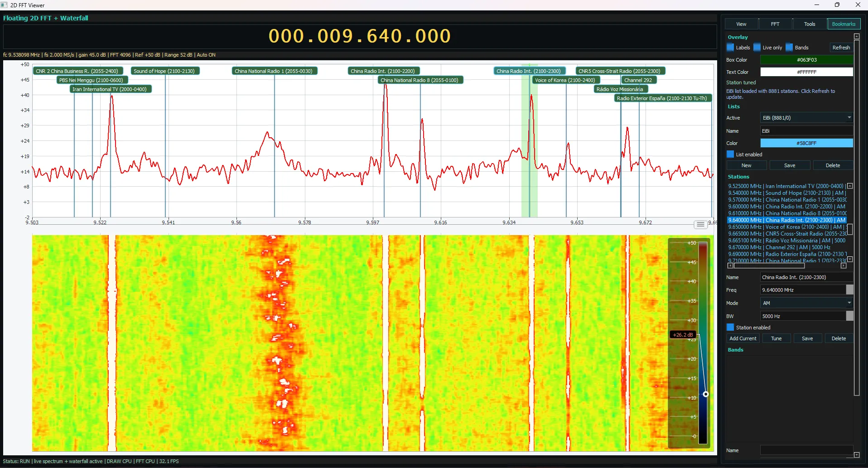This screenshot has width=868, height=468.
Task: Click the 2D FFT Viewer app icon
Action: tap(5, 5)
